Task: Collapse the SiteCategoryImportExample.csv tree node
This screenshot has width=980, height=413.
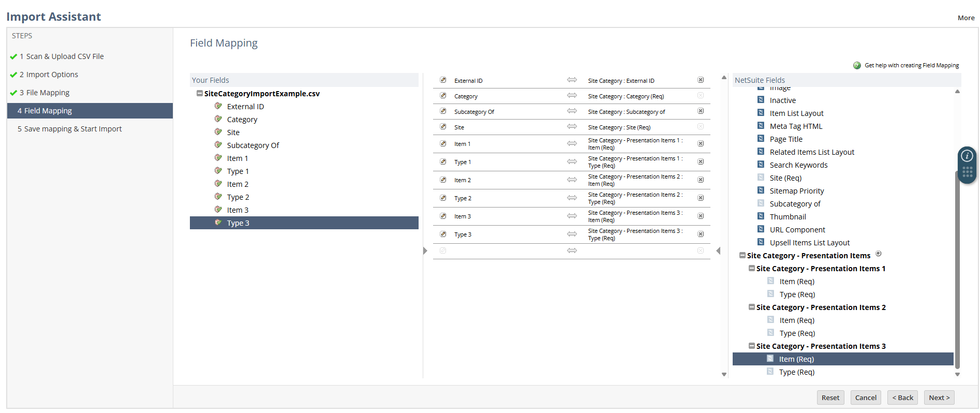Action: click(200, 93)
